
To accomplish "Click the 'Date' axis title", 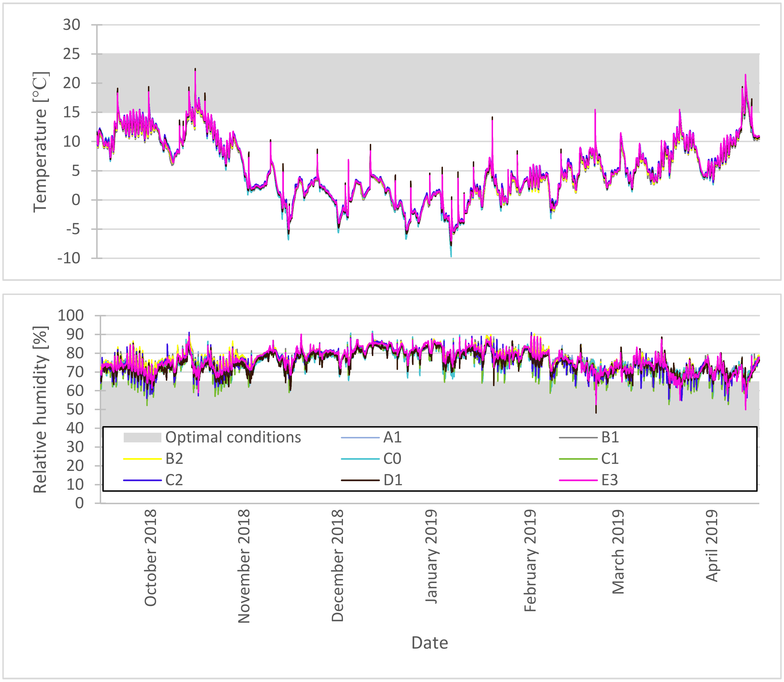I will click(430, 643).
